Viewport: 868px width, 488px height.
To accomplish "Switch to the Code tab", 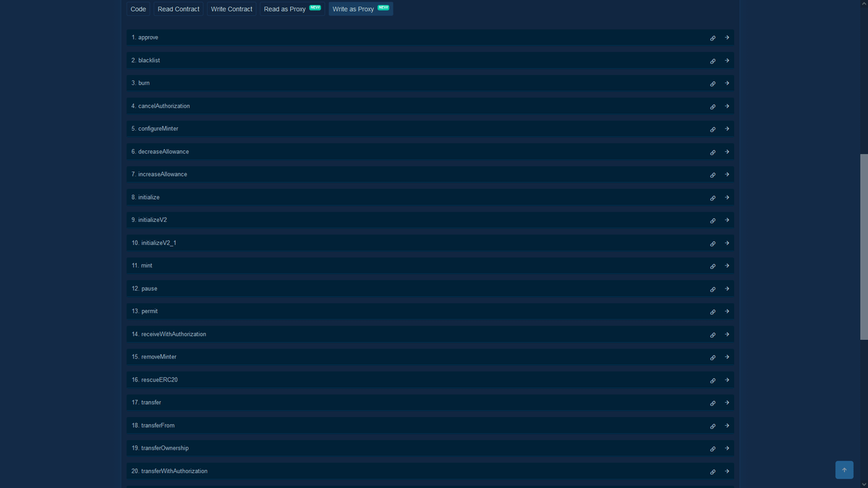I will (x=138, y=9).
